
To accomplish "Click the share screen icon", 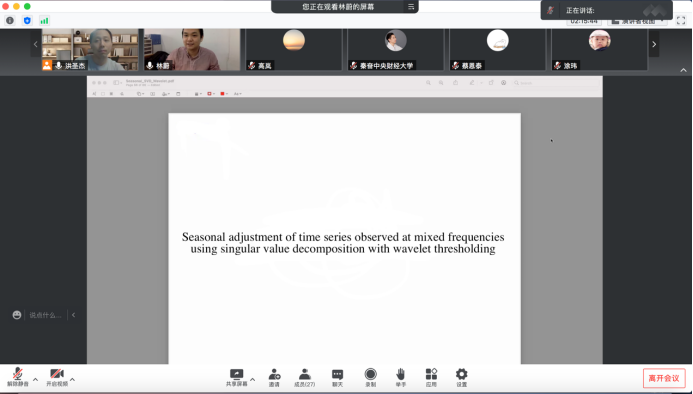I will 236,375.
